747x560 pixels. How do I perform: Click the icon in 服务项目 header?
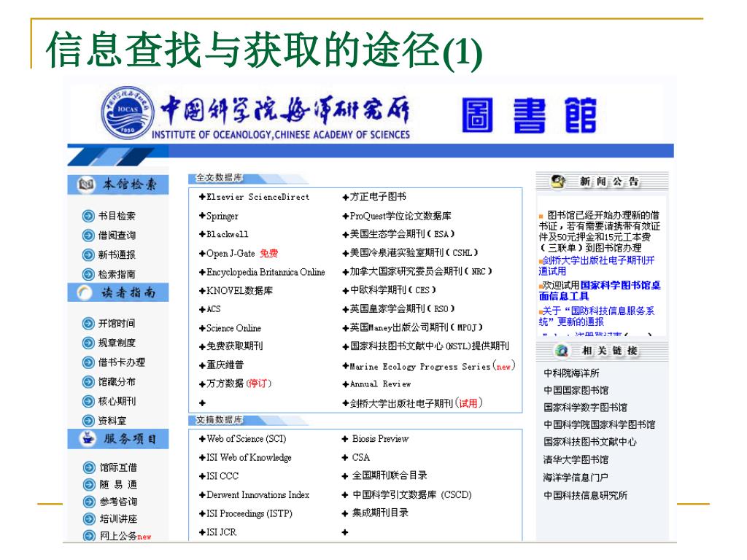coord(88,438)
